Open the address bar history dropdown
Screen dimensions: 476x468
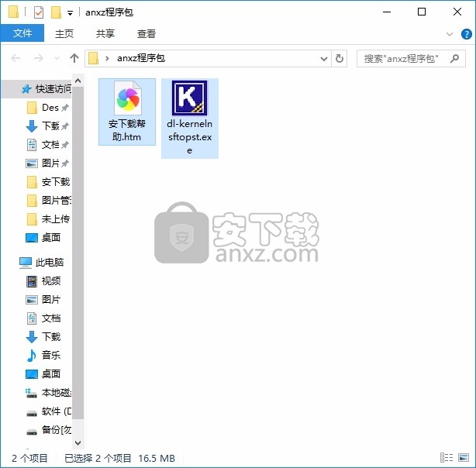tap(324, 59)
